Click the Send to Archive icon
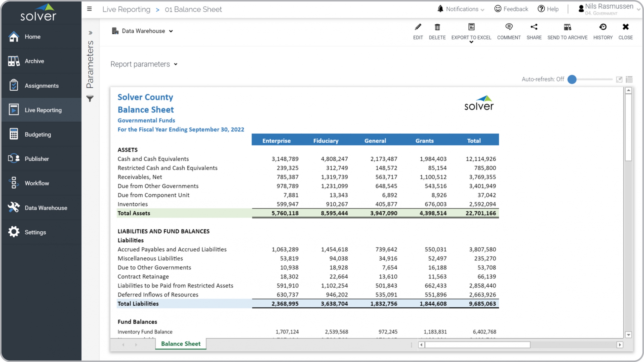The image size is (644, 362). click(x=567, y=27)
